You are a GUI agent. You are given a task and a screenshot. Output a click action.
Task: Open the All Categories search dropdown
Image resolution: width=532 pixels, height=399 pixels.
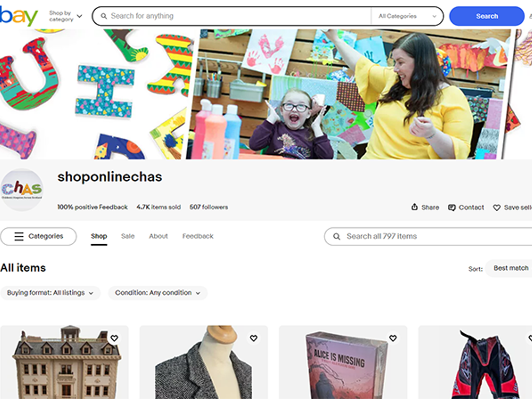407,16
